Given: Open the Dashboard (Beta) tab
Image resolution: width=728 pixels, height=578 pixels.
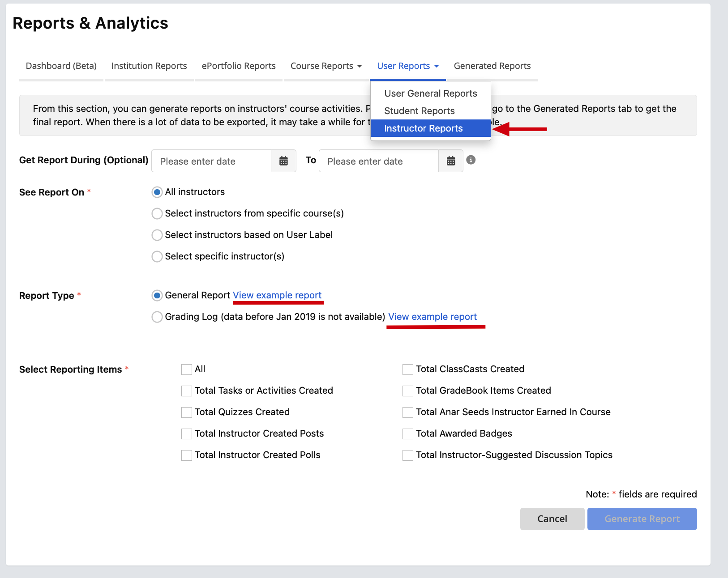Looking at the screenshot, I should click(61, 66).
